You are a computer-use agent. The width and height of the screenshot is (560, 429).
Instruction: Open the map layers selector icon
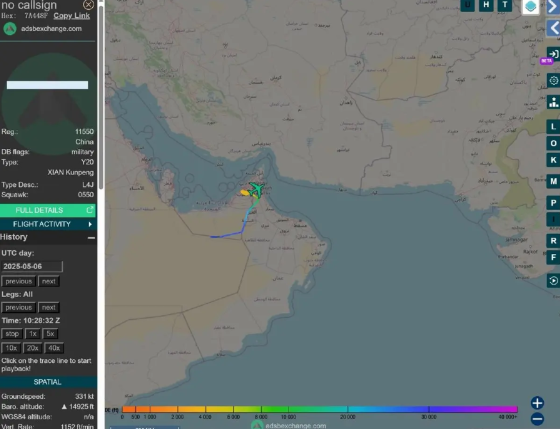[x=531, y=6]
